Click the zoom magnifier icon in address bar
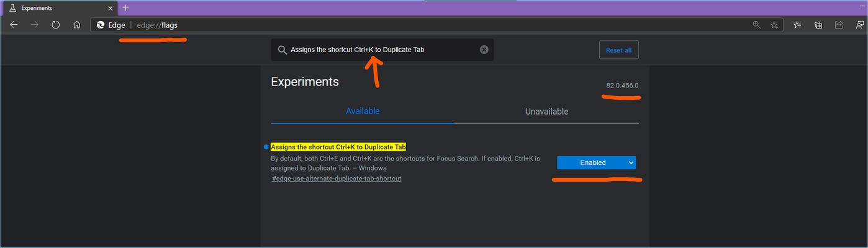 point(756,25)
